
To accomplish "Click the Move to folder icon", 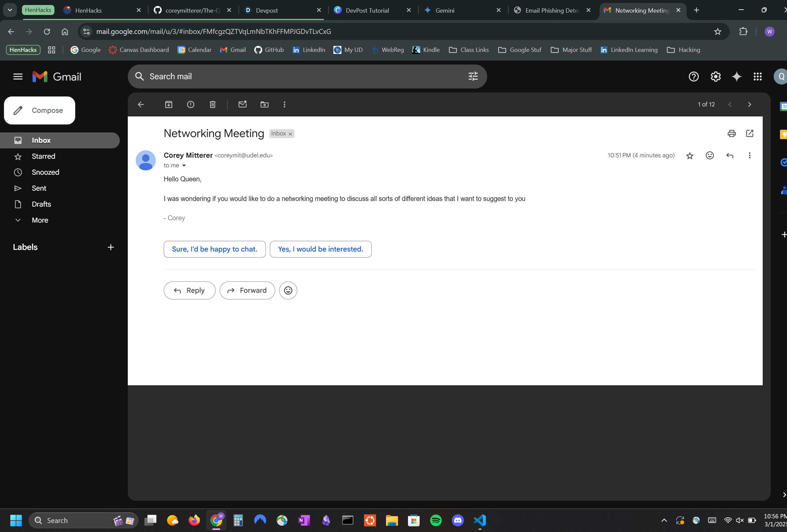I will pos(264,105).
